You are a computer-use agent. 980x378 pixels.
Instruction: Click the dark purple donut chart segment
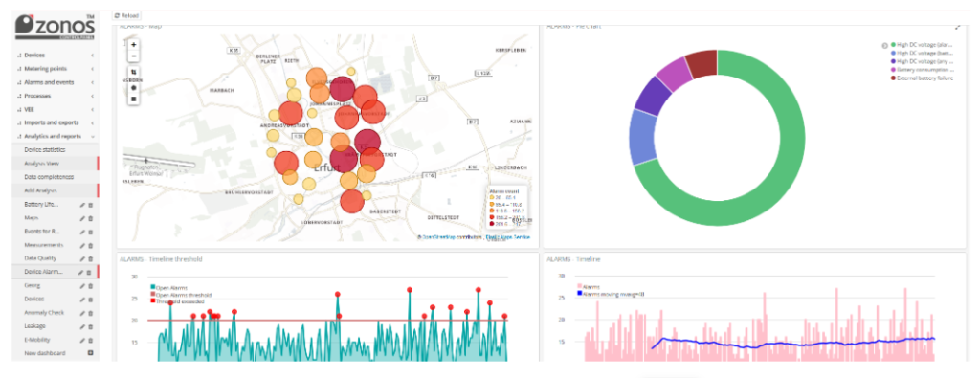click(x=652, y=96)
